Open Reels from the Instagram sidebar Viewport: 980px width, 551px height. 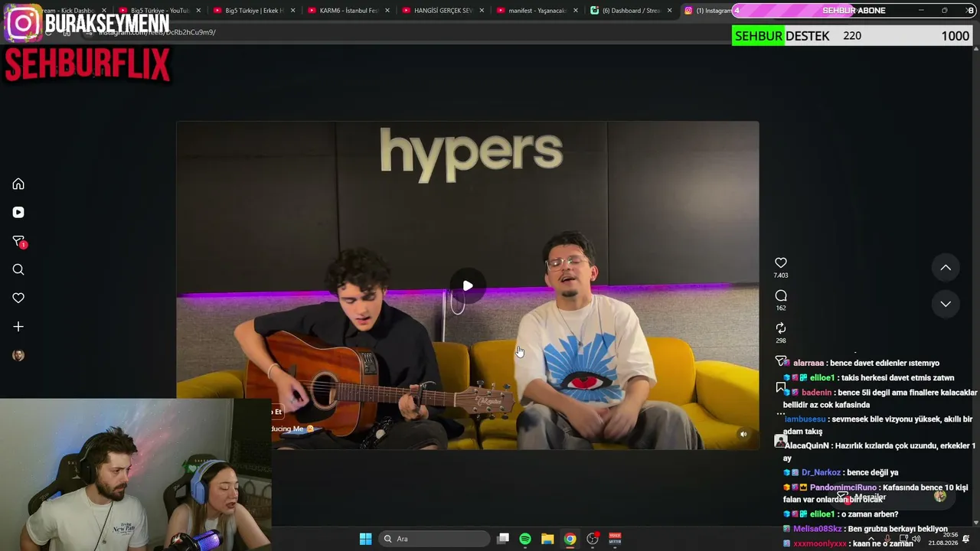click(18, 213)
